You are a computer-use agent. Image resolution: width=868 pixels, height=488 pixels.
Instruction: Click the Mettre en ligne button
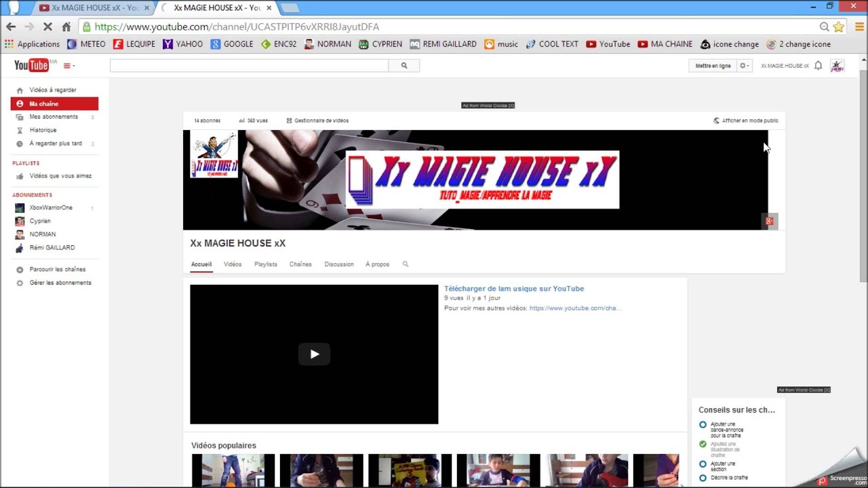click(x=713, y=66)
